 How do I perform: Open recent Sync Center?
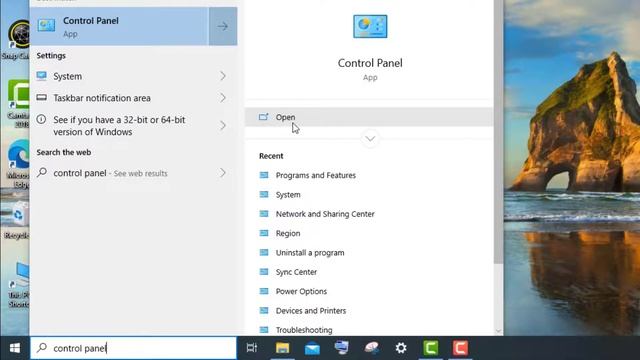296,272
